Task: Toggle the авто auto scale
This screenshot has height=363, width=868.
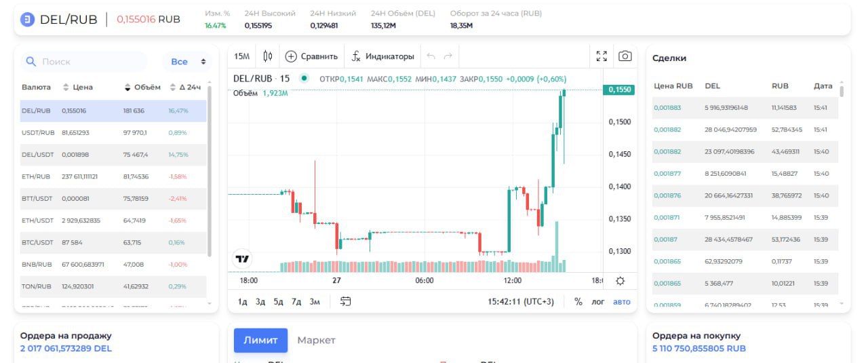Action: tap(621, 301)
